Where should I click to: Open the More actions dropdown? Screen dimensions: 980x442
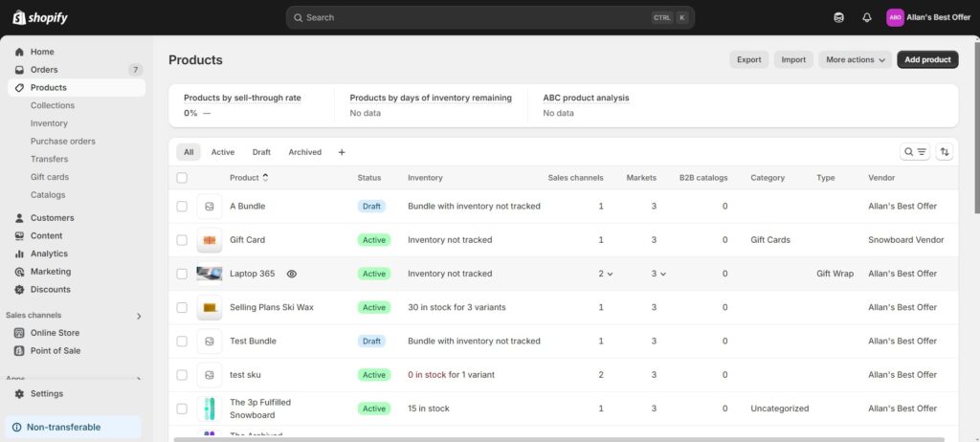[x=856, y=59]
